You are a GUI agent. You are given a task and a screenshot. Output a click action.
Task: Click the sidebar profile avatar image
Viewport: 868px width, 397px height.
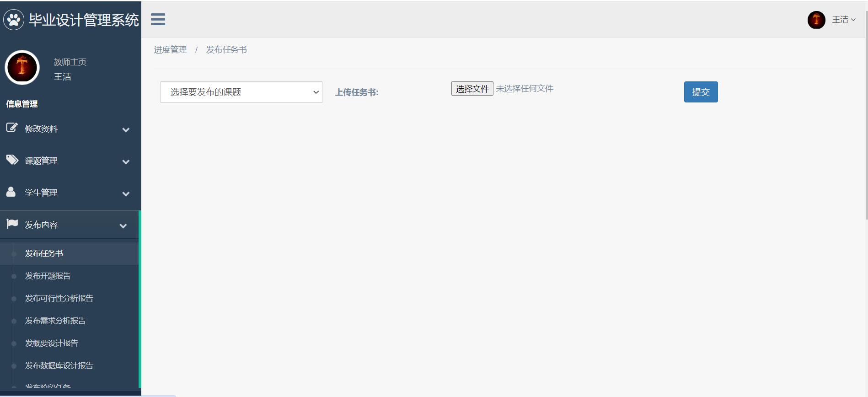[22, 67]
